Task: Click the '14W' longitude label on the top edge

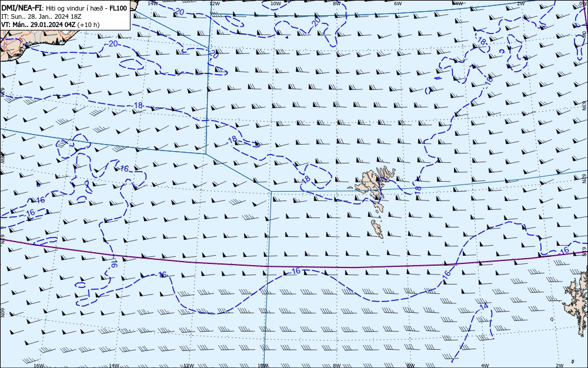Action: (153, 4)
